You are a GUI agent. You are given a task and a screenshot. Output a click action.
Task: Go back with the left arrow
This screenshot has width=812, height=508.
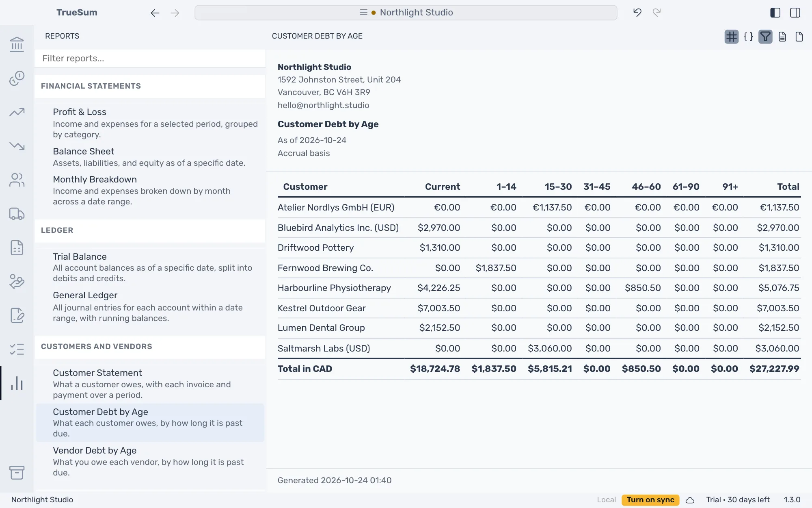(x=155, y=13)
